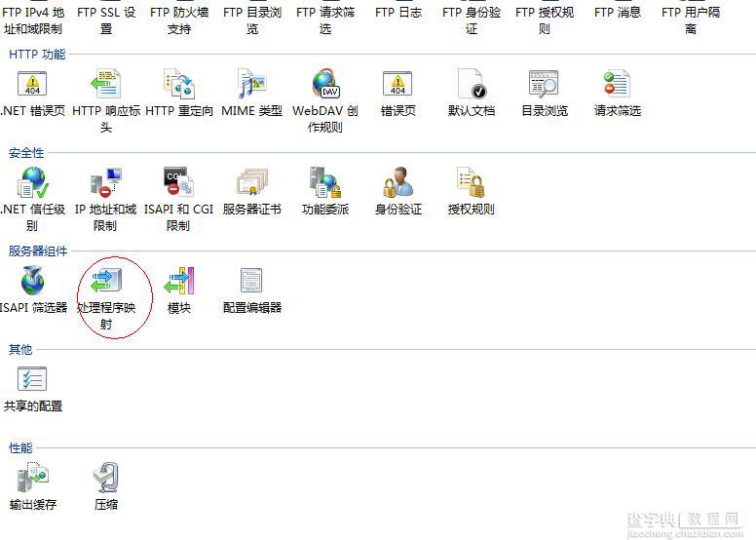Screen dimensions: 756x540
Task: Open ISAPI 筛选器 icon
Action: click(32, 281)
